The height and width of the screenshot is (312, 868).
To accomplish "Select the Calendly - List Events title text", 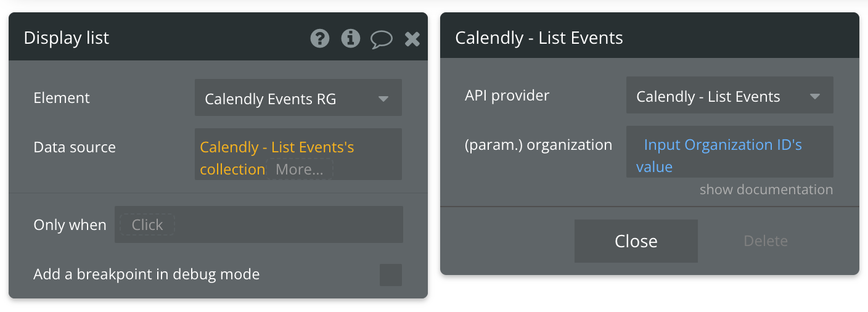I will pos(539,38).
